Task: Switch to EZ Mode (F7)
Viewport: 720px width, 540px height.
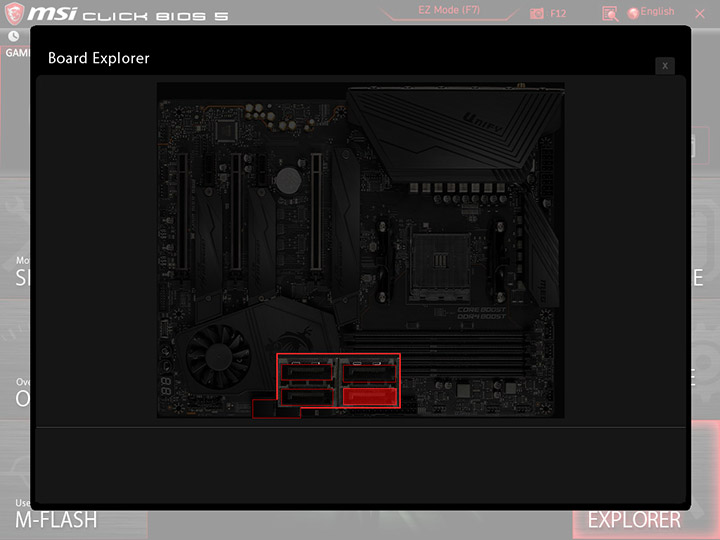Action: click(x=449, y=10)
